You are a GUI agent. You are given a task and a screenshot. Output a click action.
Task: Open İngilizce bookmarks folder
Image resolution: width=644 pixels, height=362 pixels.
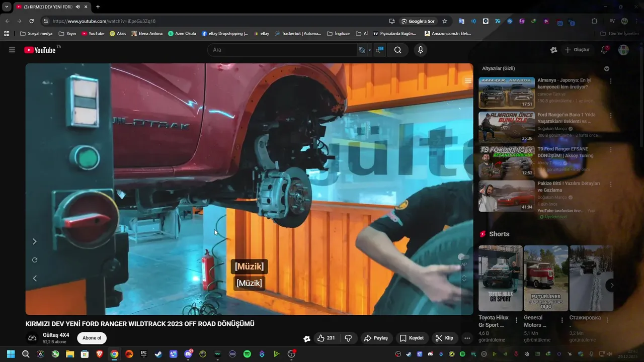pos(338,34)
